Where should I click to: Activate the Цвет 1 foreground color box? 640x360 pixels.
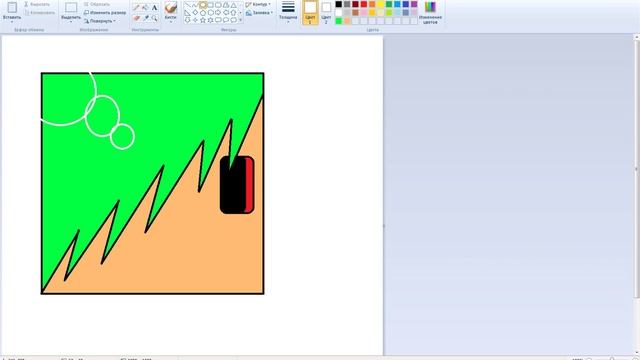[310, 12]
